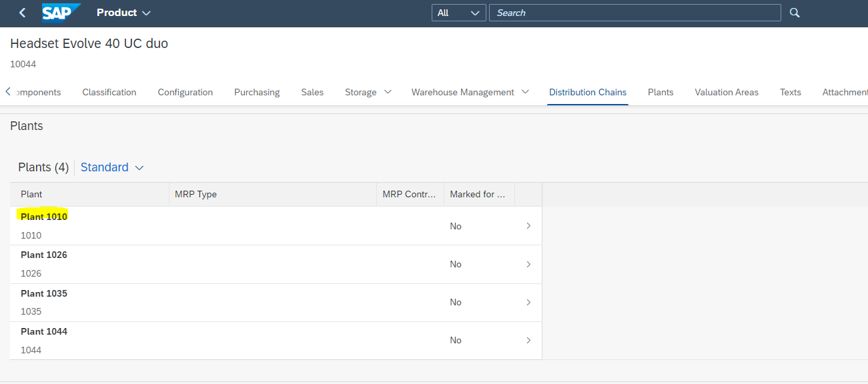The width and height of the screenshot is (868, 384).
Task: Select the Plant 1035 row title
Action: (x=44, y=293)
